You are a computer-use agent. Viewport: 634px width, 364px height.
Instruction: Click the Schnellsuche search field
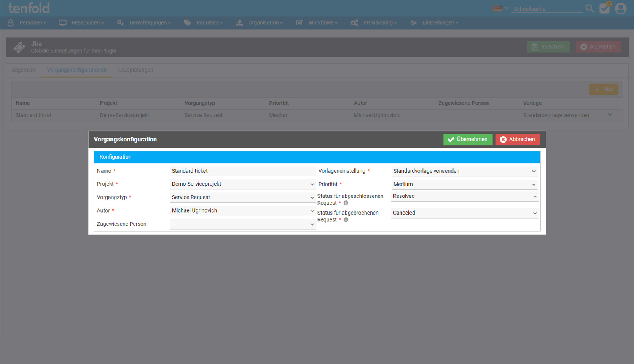pyautogui.click(x=547, y=9)
